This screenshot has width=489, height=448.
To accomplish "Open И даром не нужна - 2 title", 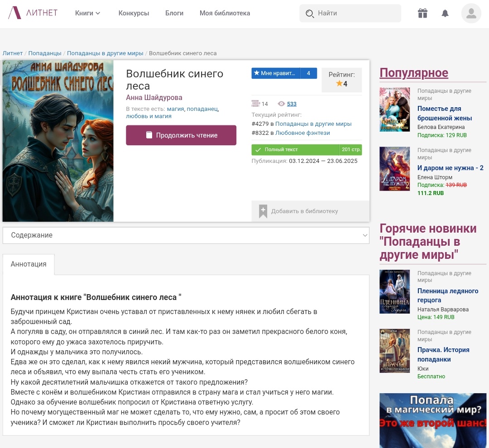I will coord(451,168).
